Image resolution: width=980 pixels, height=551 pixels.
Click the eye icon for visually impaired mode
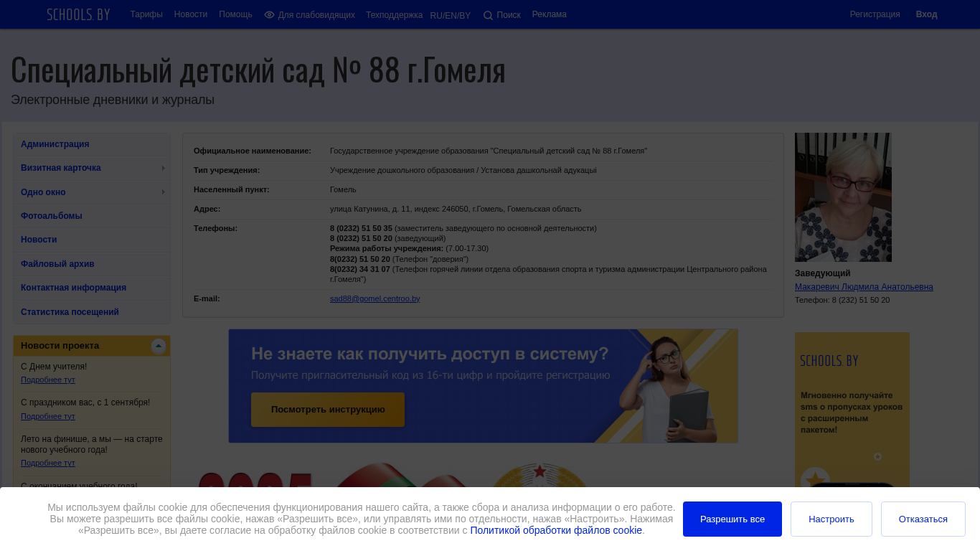[x=269, y=15]
